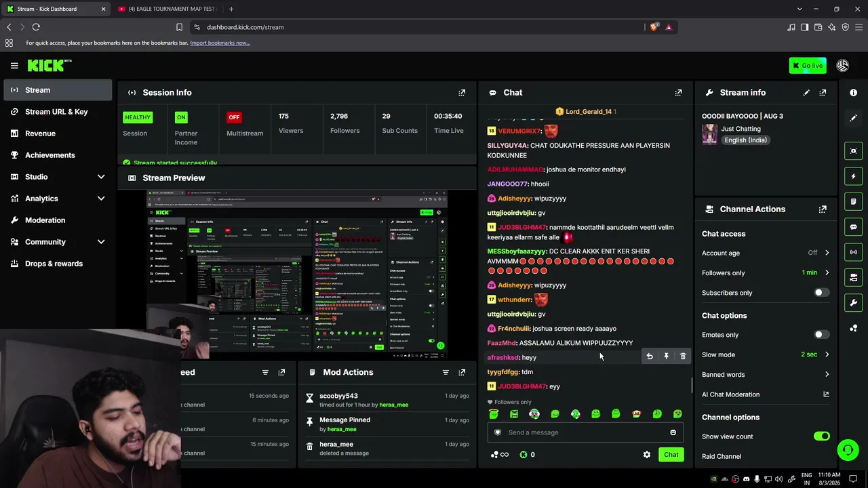Pop out the Mod Actions panel

(462, 372)
